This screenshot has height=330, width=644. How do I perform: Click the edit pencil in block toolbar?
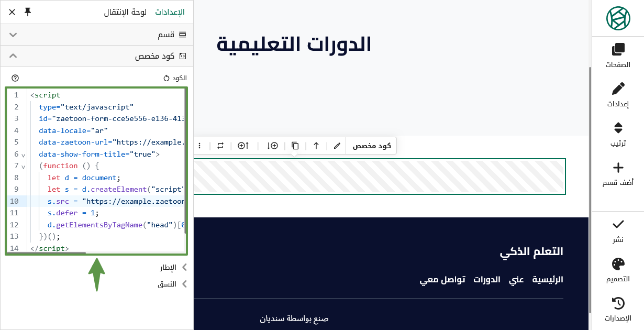point(337,146)
